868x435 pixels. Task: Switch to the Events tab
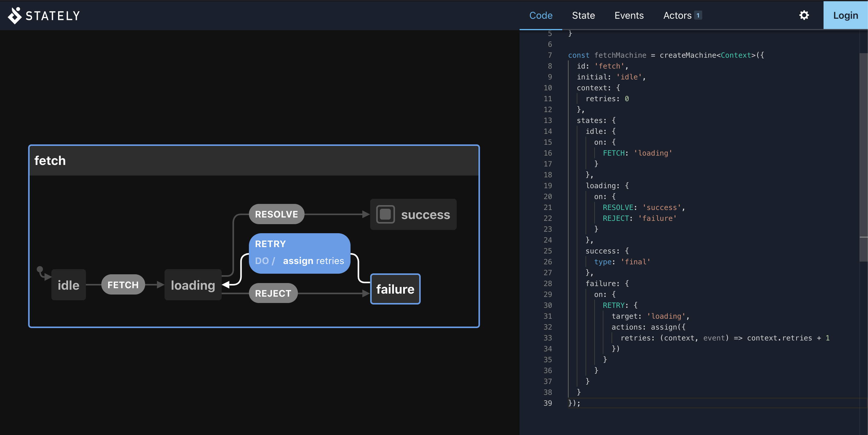[x=629, y=15]
